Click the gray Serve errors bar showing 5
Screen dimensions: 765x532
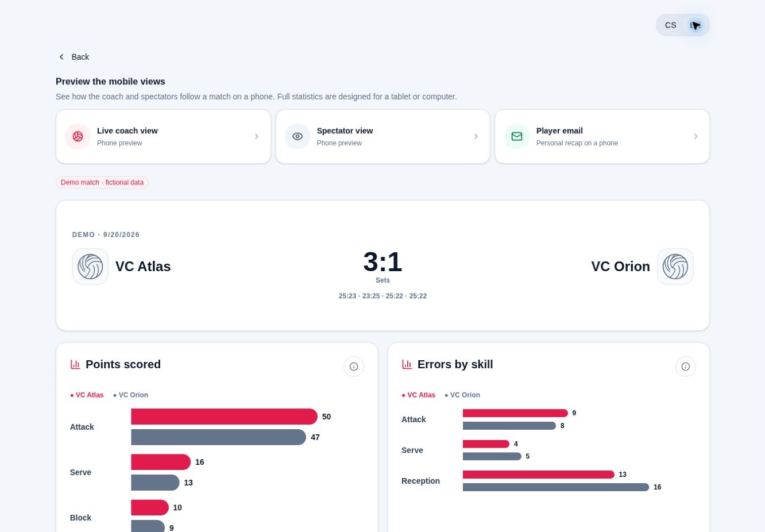point(492,456)
